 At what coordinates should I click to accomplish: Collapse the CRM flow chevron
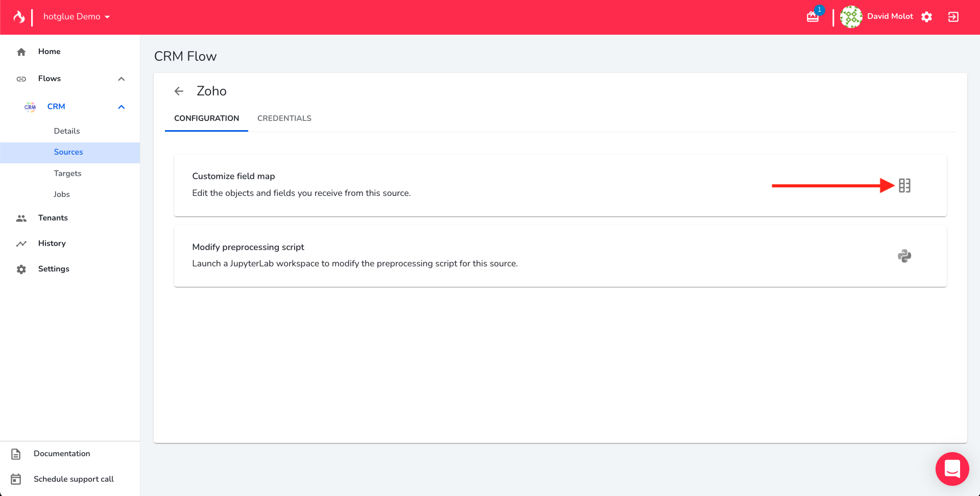click(x=121, y=107)
